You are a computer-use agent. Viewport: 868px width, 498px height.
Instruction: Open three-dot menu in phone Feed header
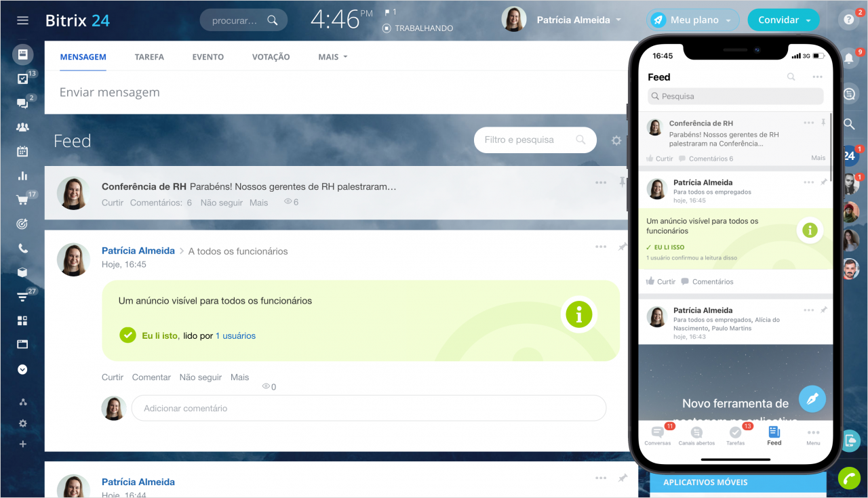tap(817, 77)
